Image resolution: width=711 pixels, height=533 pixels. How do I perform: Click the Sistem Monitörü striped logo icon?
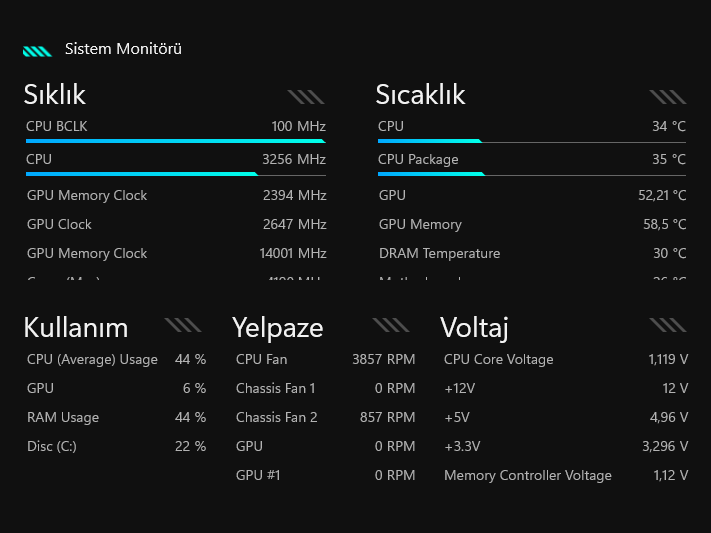pyautogui.click(x=37, y=50)
